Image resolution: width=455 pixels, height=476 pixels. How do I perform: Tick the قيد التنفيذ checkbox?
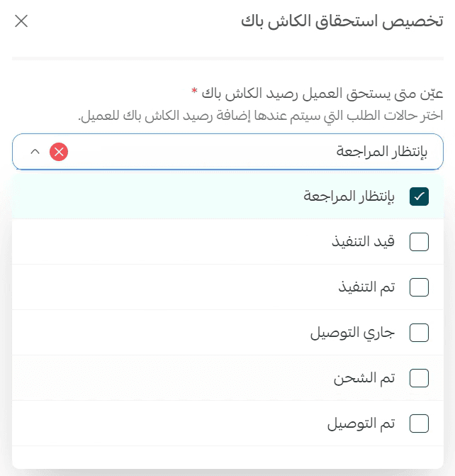click(420, 242)
